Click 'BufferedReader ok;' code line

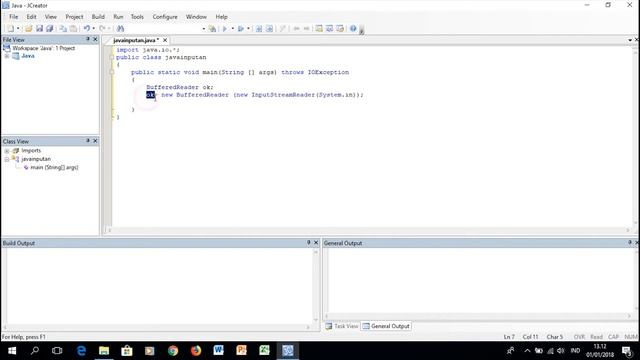point(180,87)
